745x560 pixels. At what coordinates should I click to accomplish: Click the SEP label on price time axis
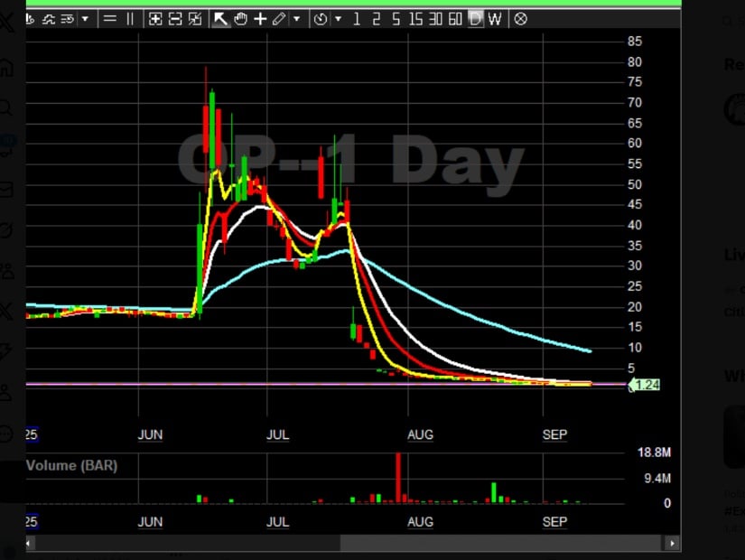click(x=554, y=435)
